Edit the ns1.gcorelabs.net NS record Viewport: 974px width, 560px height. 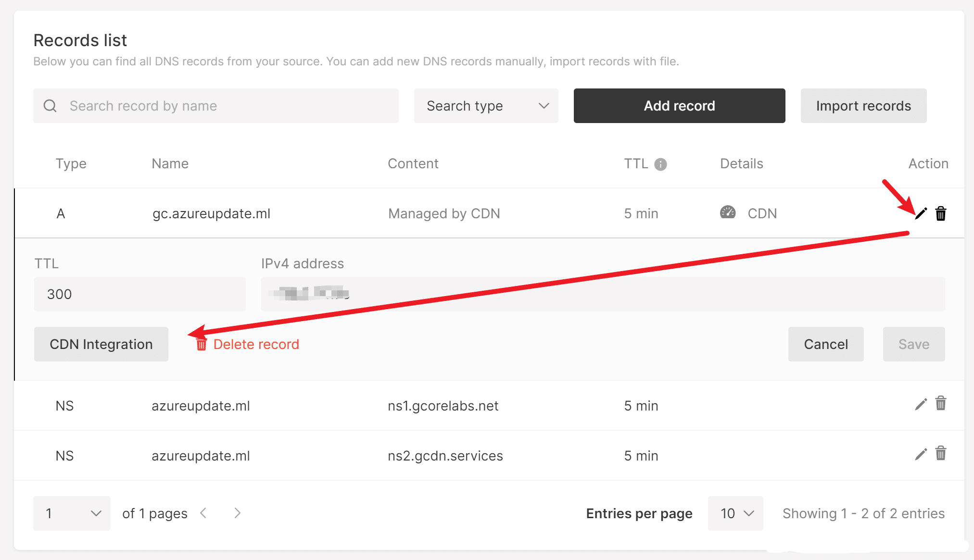921,405
